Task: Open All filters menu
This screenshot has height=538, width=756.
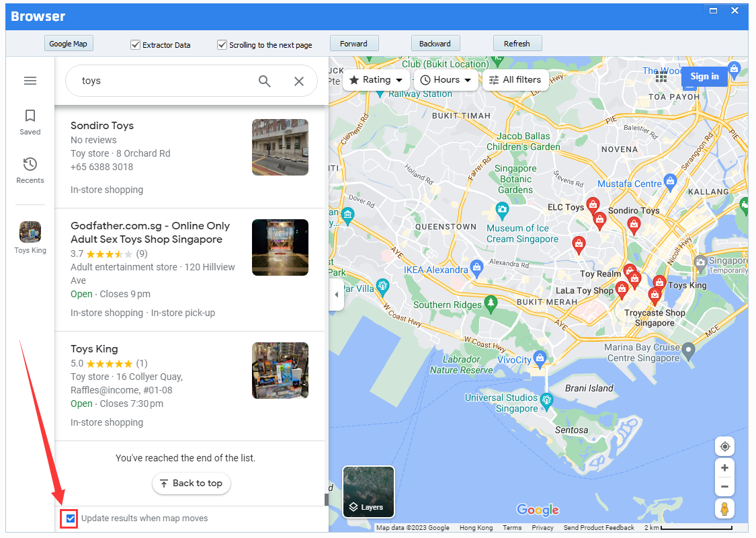Action: [x=515, y=80]
